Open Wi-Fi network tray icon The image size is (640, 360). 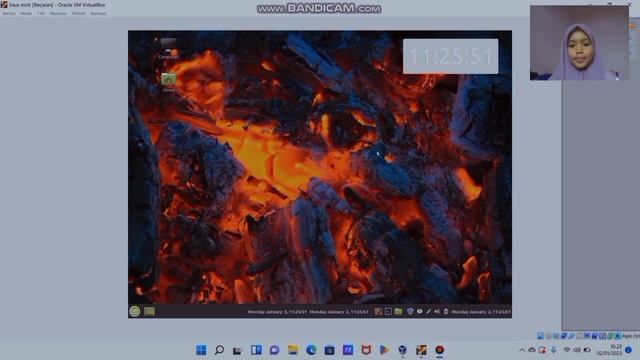(x=567, y=350)
